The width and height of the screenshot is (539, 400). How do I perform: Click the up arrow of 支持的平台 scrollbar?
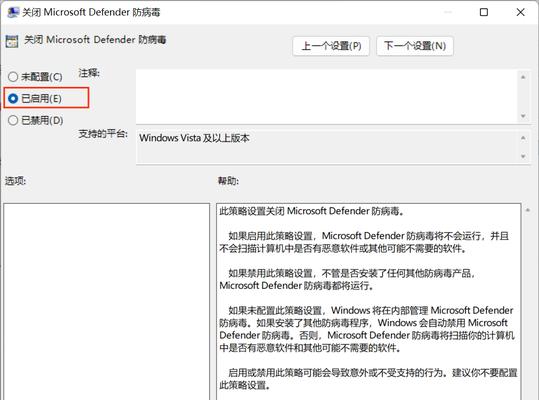[x=523, y=138]
